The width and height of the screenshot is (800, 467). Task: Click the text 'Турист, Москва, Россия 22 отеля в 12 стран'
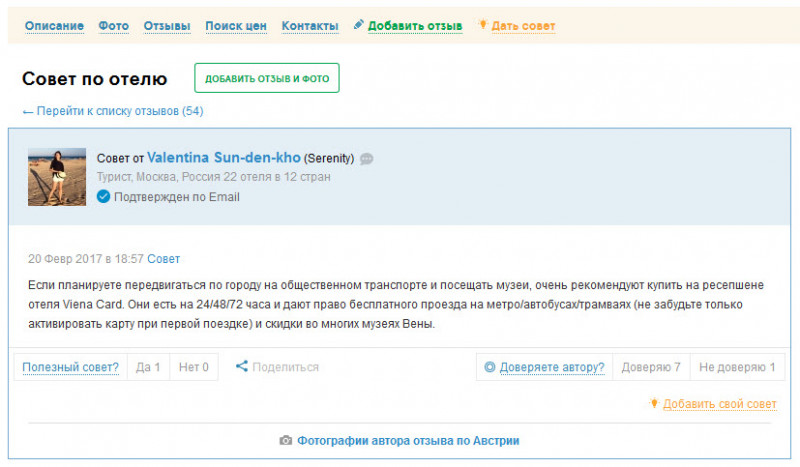(214, 177)
